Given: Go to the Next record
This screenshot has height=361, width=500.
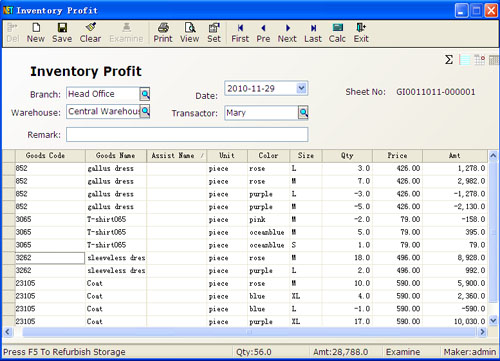Looking at the screenshot, I should tap(287, 33).
